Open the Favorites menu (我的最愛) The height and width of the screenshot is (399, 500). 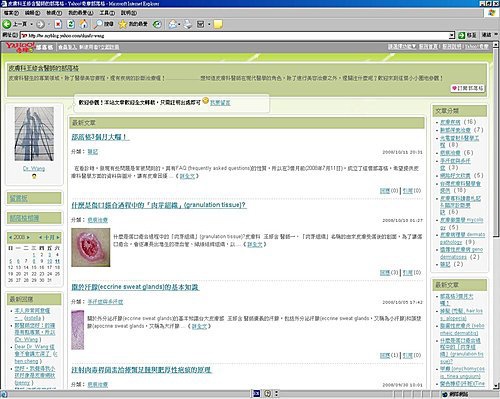(80, 13)
